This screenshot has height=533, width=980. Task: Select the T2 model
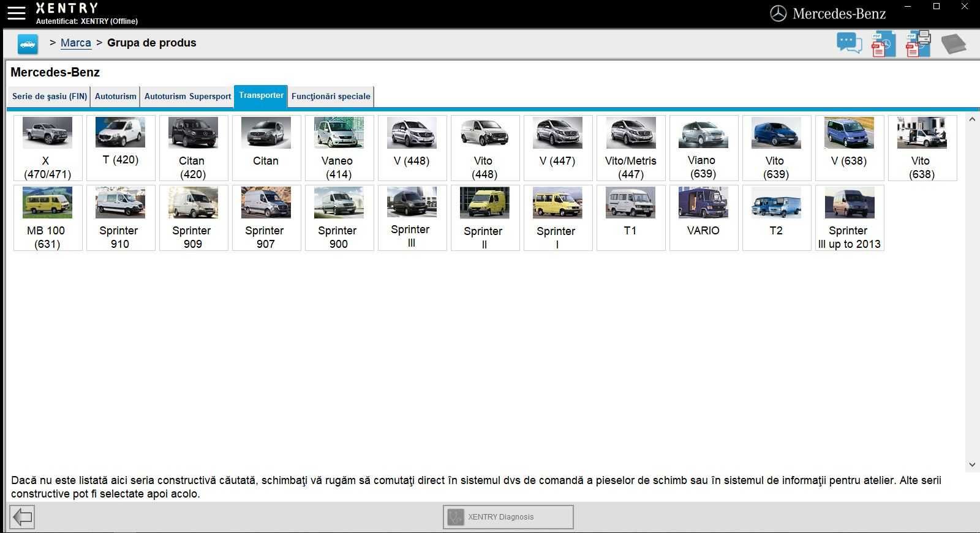coord(777,218)
